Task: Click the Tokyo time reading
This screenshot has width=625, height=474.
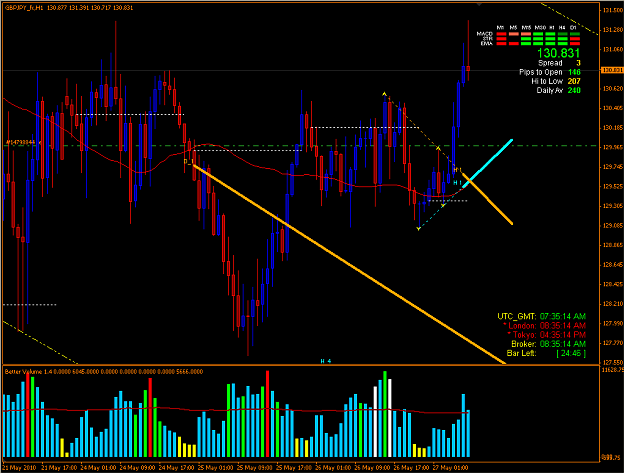Action: pyautogui.click(x=546, y=335)
